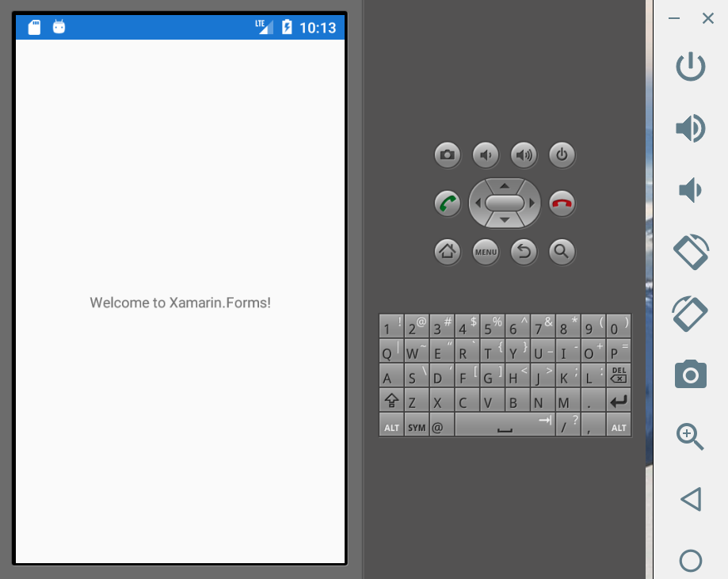
Task: Go back using the sidebar triangle icon
Action: (691, 499)
